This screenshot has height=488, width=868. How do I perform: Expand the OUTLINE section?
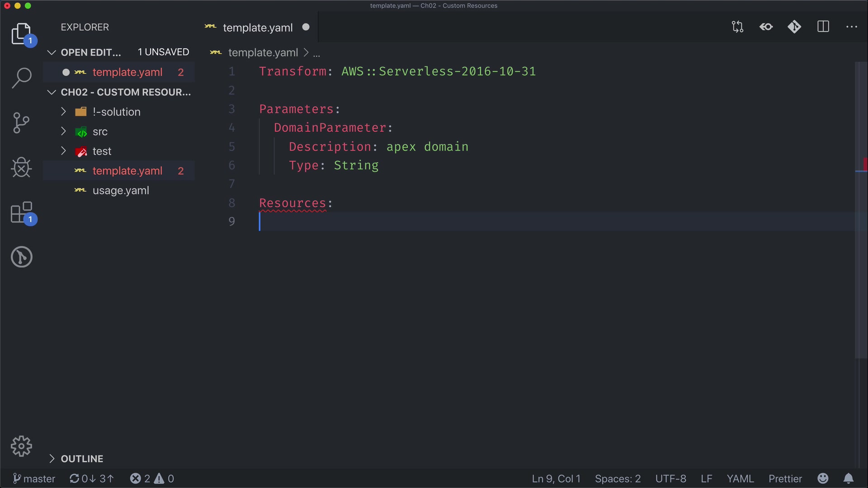point(82,459)
